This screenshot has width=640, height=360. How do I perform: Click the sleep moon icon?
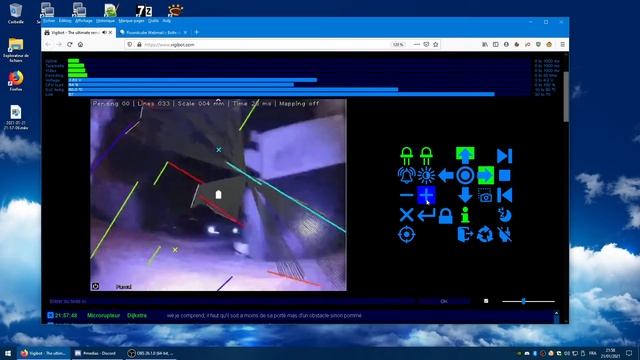(x=504, y=215)
